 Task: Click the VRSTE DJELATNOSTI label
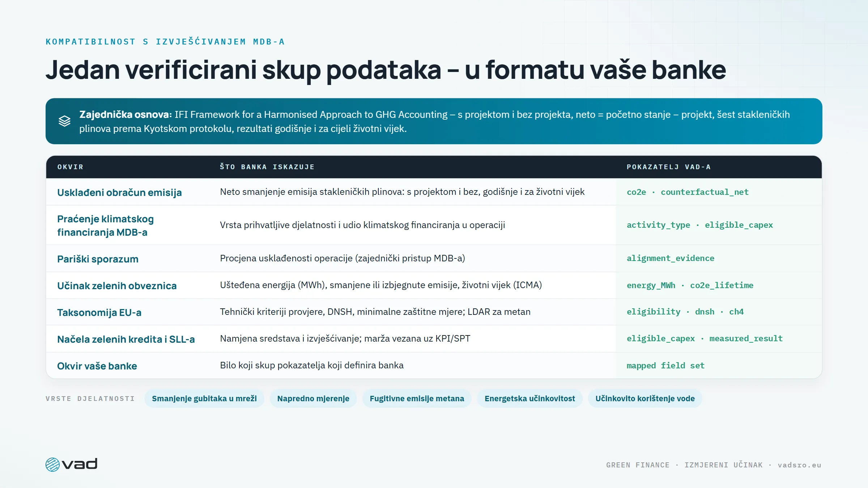point(90,399)
